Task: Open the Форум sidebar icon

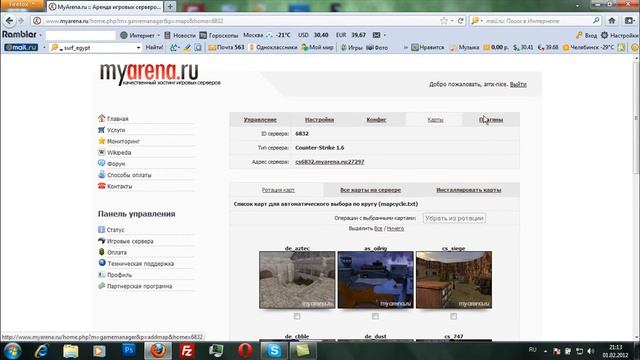Action: click(102, 163)
